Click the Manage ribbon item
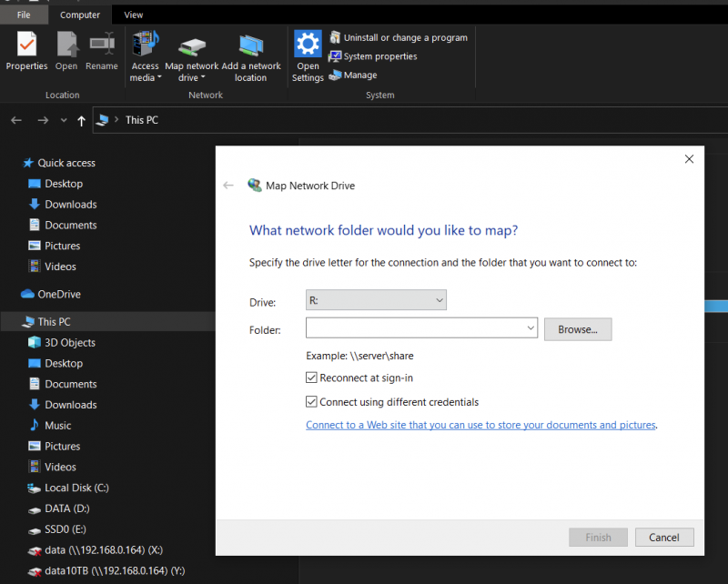The height and width of the screenshot is (584, 728). [x=352, y=76]
